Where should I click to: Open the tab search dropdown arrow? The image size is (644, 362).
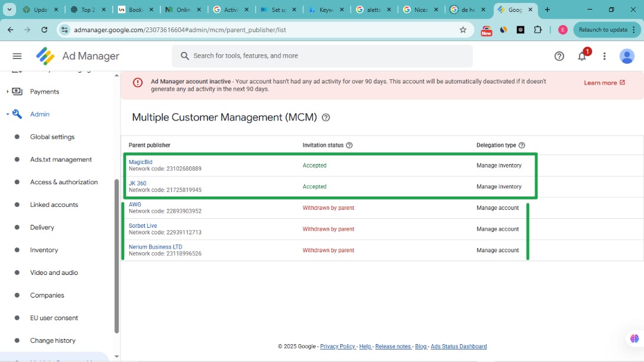(10, 10)
